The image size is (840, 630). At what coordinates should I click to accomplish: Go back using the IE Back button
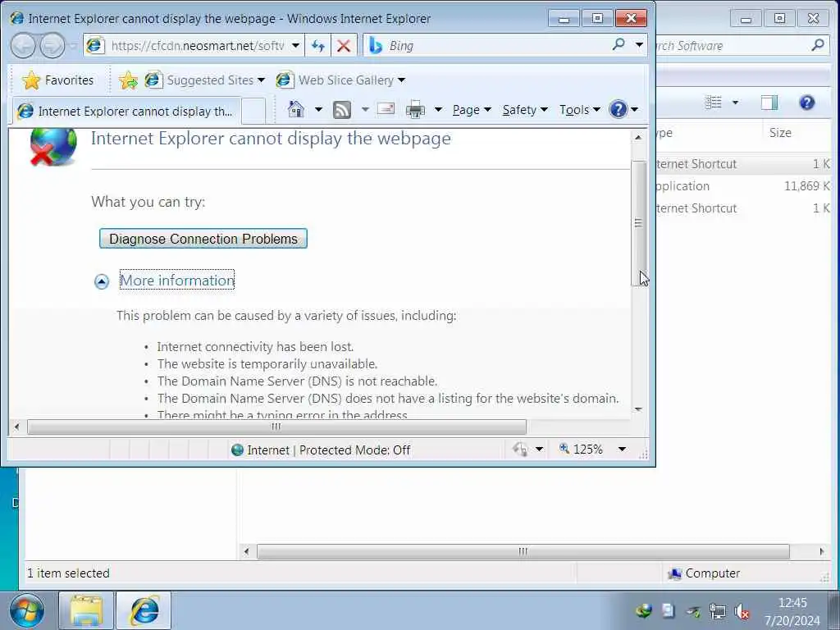pyautogui.click(x=23, y=46)
